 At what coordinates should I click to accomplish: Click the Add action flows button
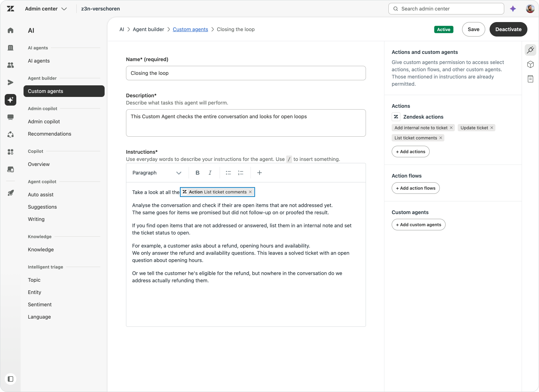[x=416, y=188]
